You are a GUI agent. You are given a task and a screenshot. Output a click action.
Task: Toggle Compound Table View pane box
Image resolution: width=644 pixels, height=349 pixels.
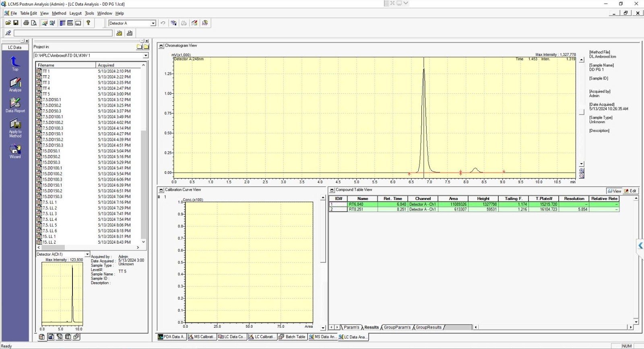(332, 190)
